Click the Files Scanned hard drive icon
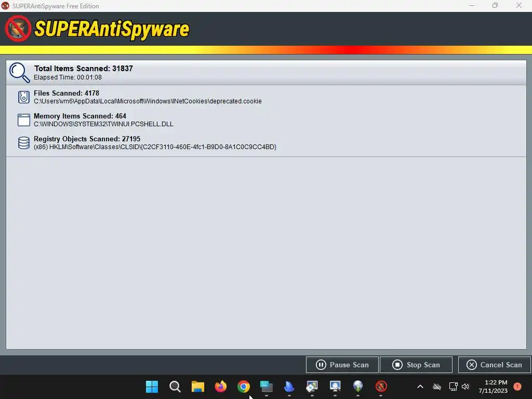The height and width of the screenshot is (399, 532). click(24, 97)
